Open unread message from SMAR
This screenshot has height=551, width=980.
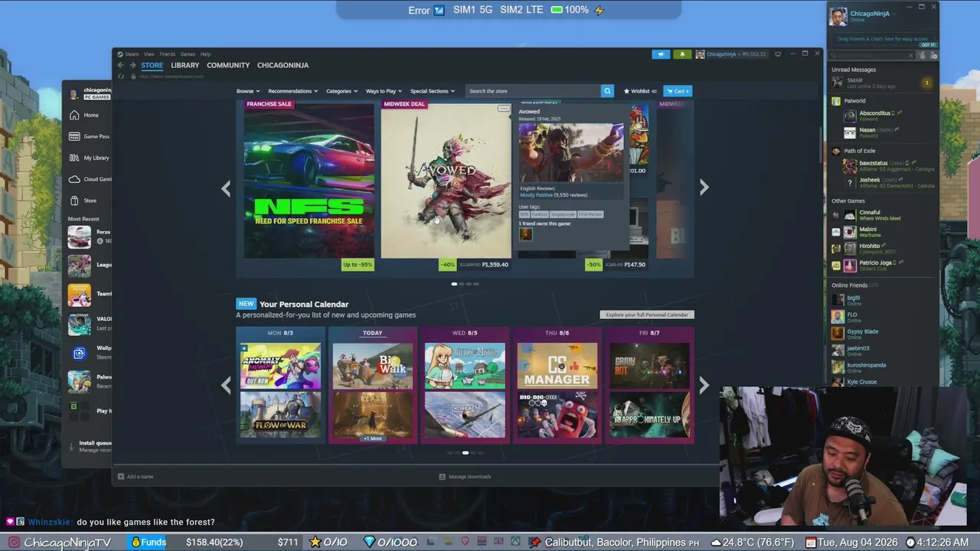coord(882,83)
